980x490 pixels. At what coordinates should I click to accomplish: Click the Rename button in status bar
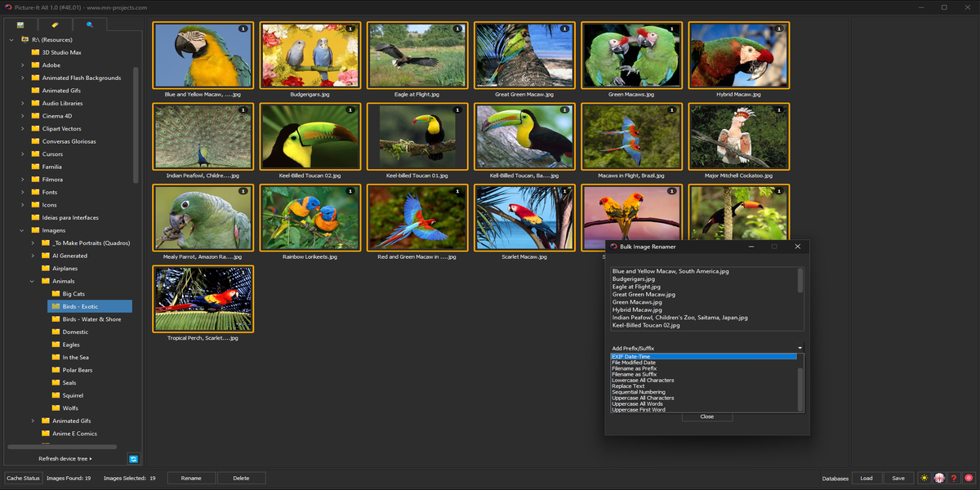click(191, 478)
